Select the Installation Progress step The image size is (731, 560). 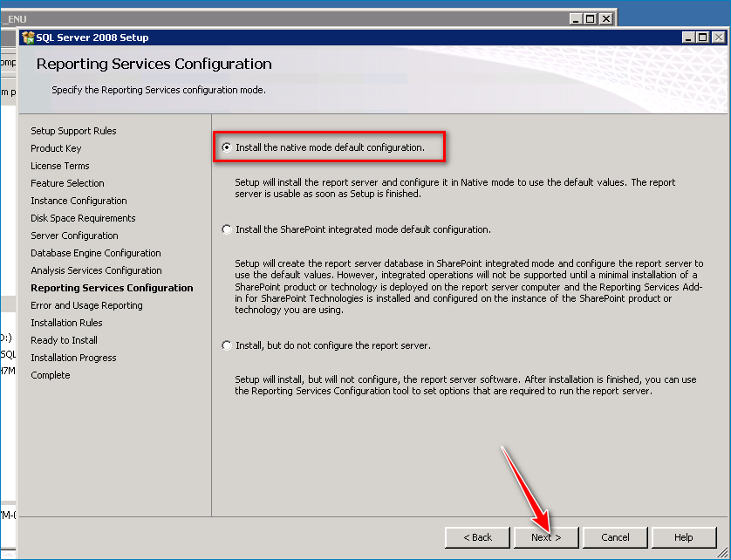(x=73, y=358)
